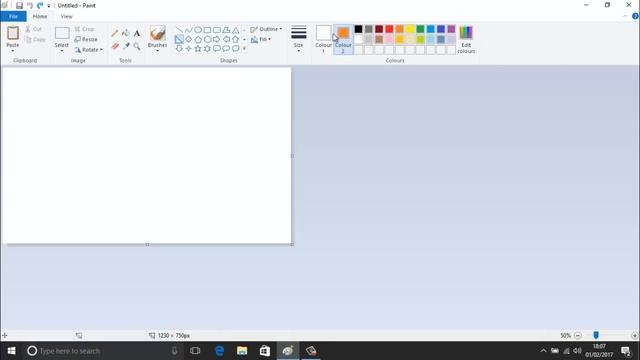Choose the Six-point star shape
Screen dimensions: 640x360
(x=207, y=49)
